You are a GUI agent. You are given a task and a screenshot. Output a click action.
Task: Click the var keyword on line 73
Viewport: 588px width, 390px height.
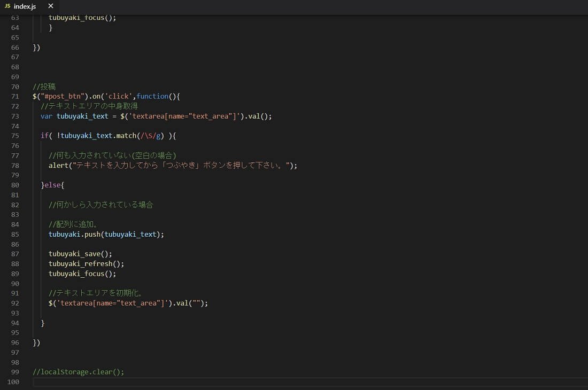point(47,116)
